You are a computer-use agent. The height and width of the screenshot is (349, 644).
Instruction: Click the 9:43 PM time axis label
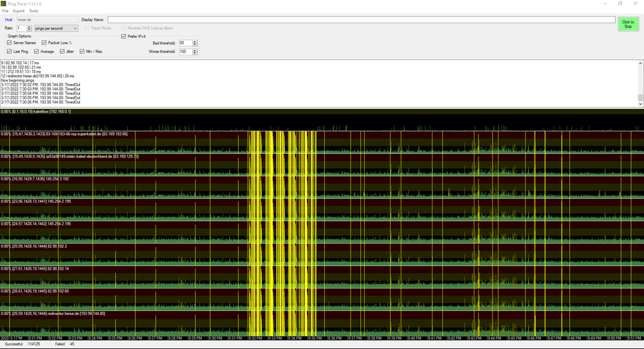click(x=475, y=338)
